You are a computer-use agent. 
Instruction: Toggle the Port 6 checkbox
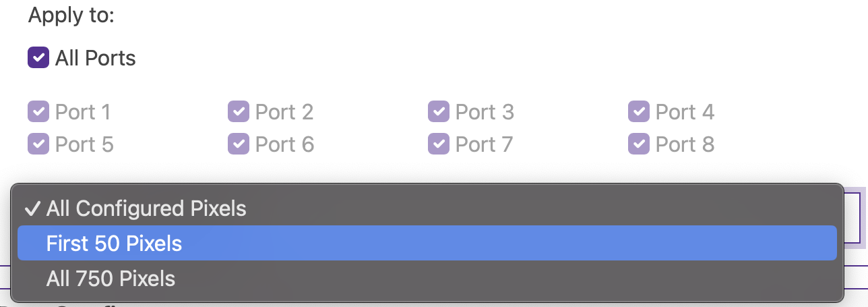[239, 144]
